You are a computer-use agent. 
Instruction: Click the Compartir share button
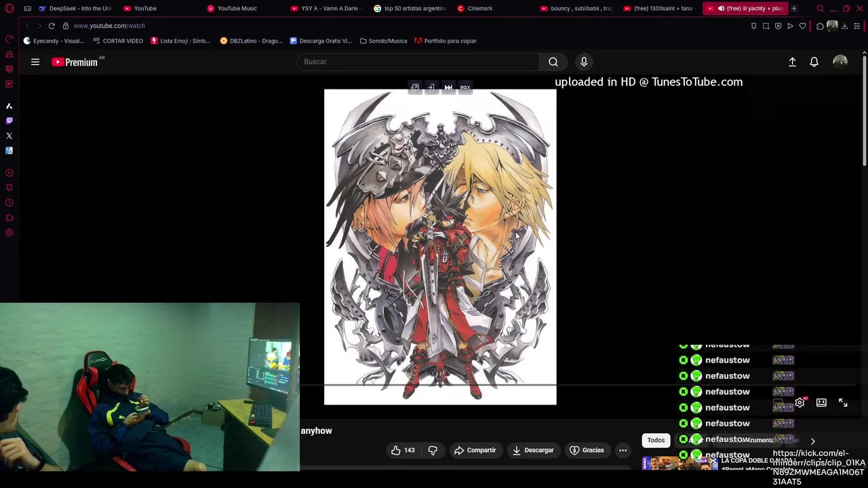click(x=475, y=450)
